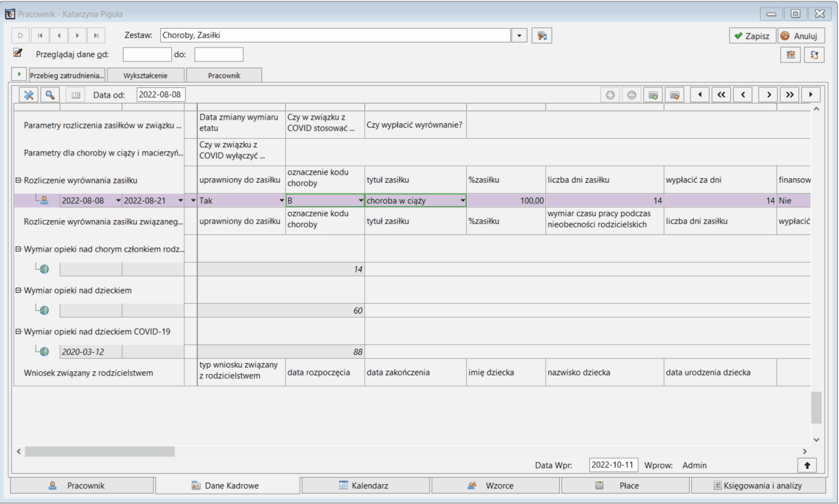This screenshot has height=504, width=839.
Task: Click the 2020-03-12 date cell
Action: [91, 351]
